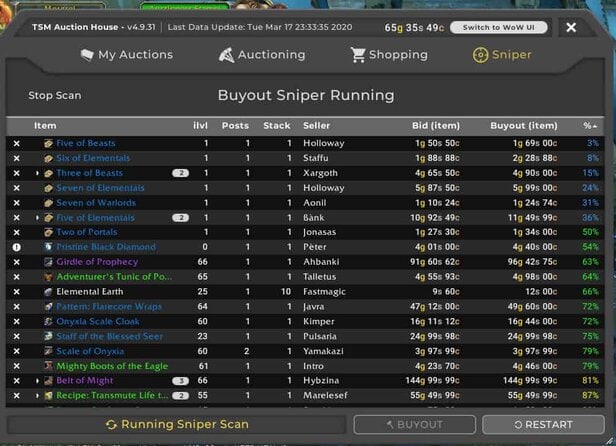
Task: Expand the Three of Beasts group arrow
Action: (x=37, y=173)
